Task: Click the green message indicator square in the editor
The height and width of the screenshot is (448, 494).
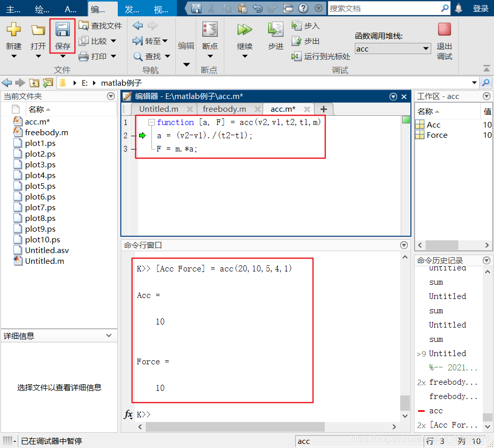Action: [x=406, y=120]
